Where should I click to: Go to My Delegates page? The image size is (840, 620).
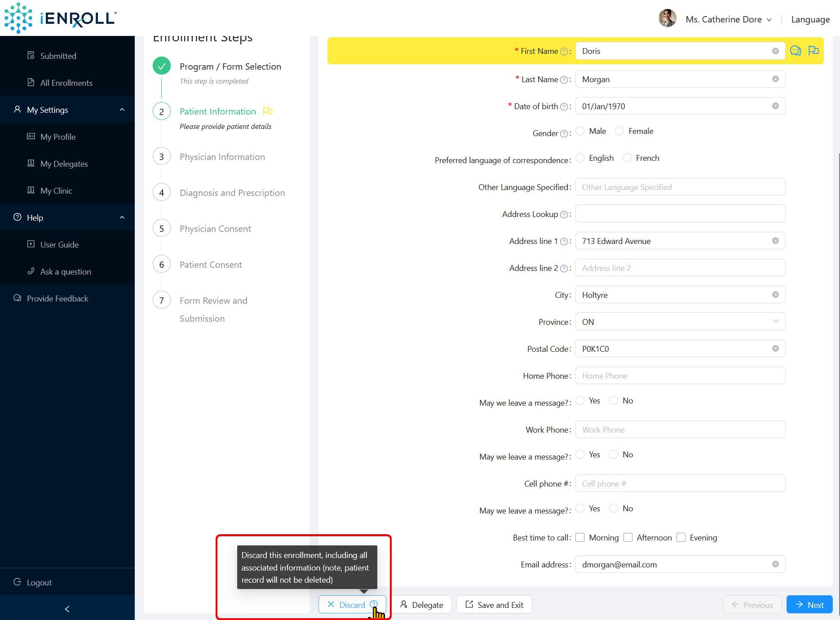click(64, 164)
